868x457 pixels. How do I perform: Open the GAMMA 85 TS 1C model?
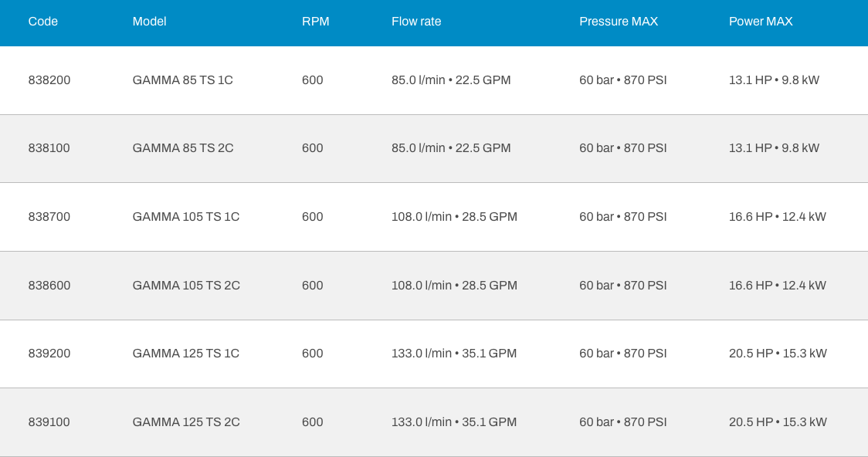point(183,80)
